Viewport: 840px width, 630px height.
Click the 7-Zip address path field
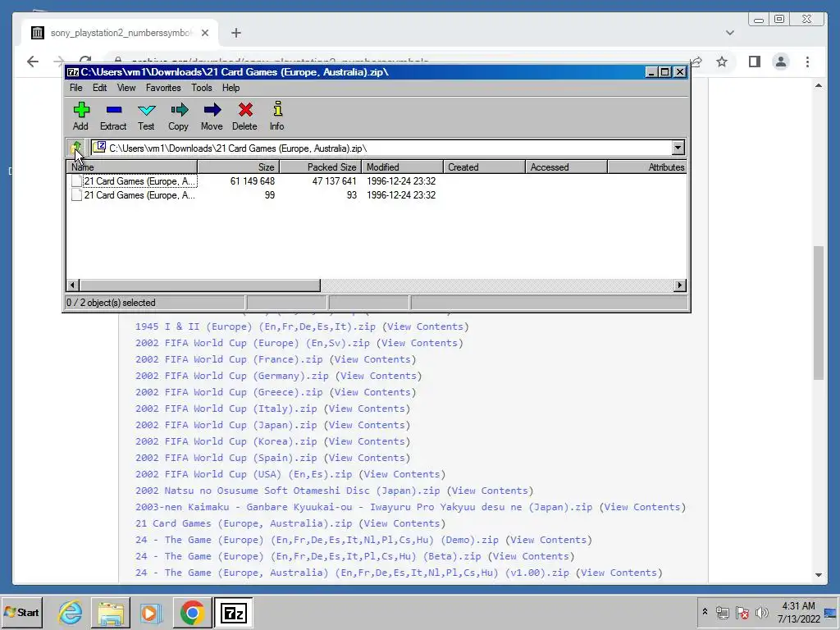pos(381,148)
